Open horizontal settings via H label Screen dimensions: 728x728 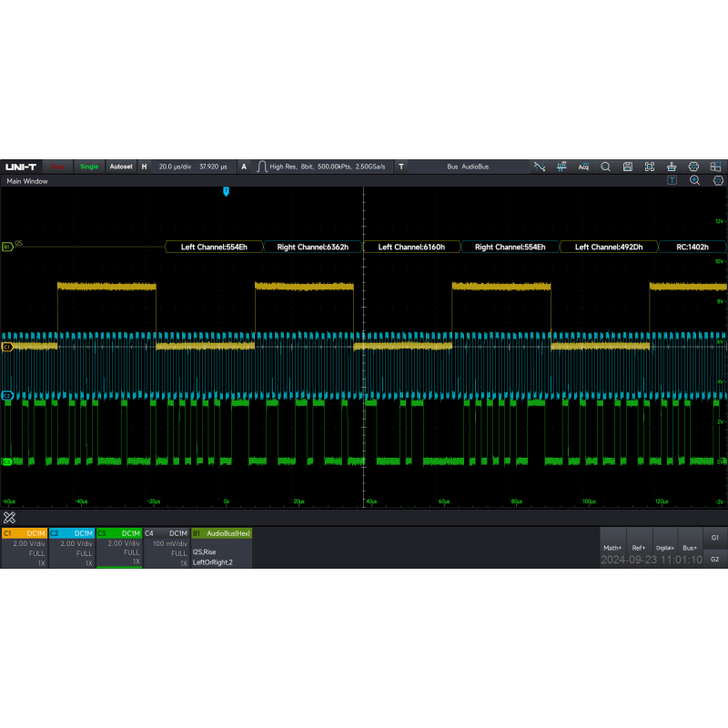tap(145, 167)
